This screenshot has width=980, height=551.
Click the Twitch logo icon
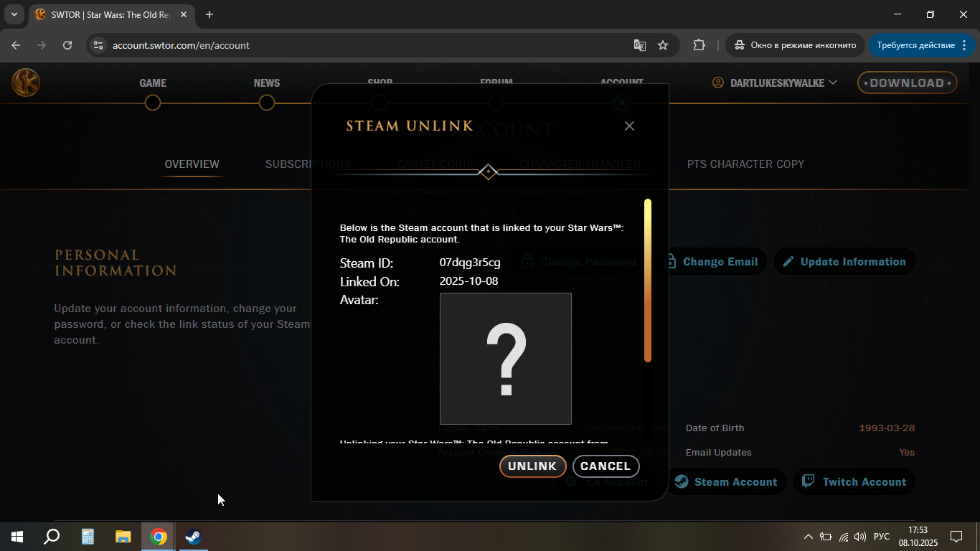click(808, 481)
